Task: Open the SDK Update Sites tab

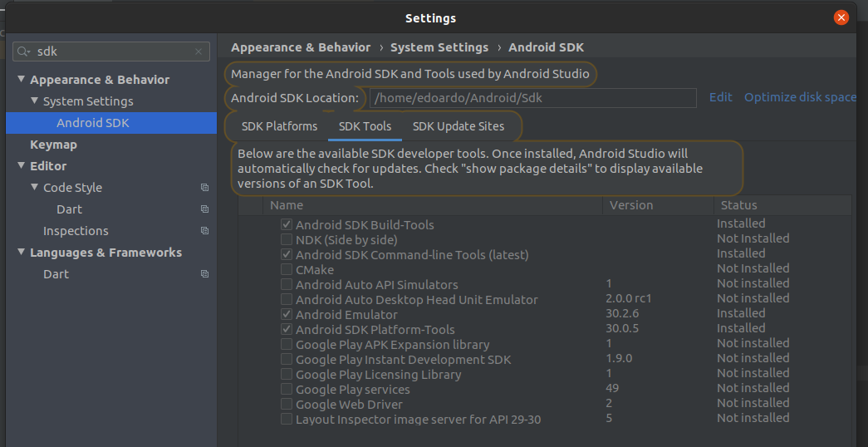Action: coord(459,126)
